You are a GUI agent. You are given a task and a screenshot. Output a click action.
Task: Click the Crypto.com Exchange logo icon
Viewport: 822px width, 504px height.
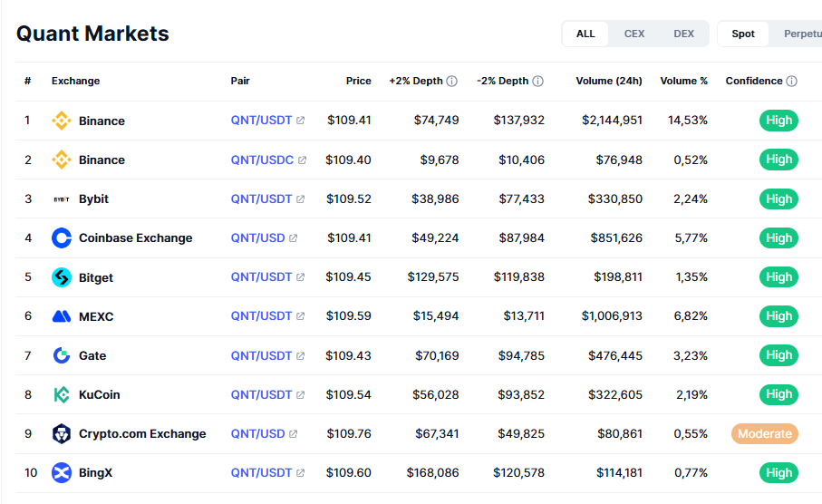[x=62, y=433]
